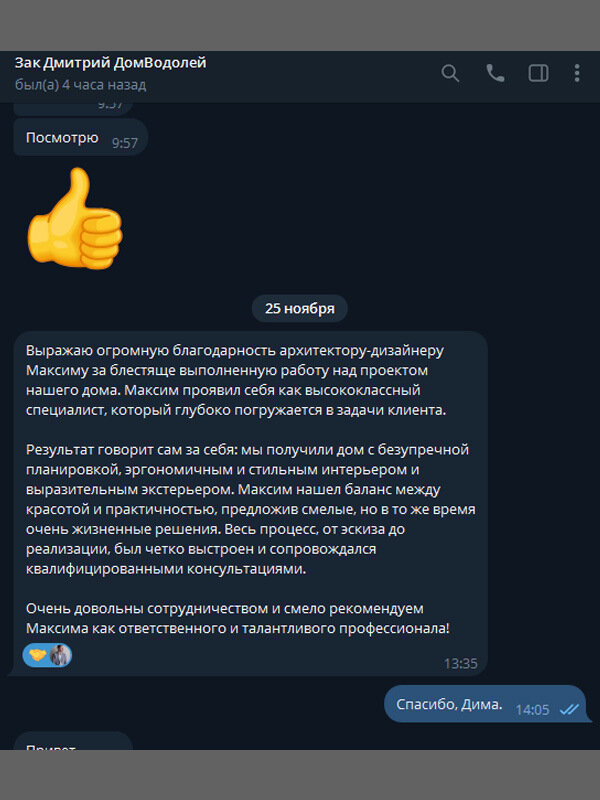The width and height of the screenshot is (600, 800).
Task: Select the long thank-you review message
Action: 251,504
